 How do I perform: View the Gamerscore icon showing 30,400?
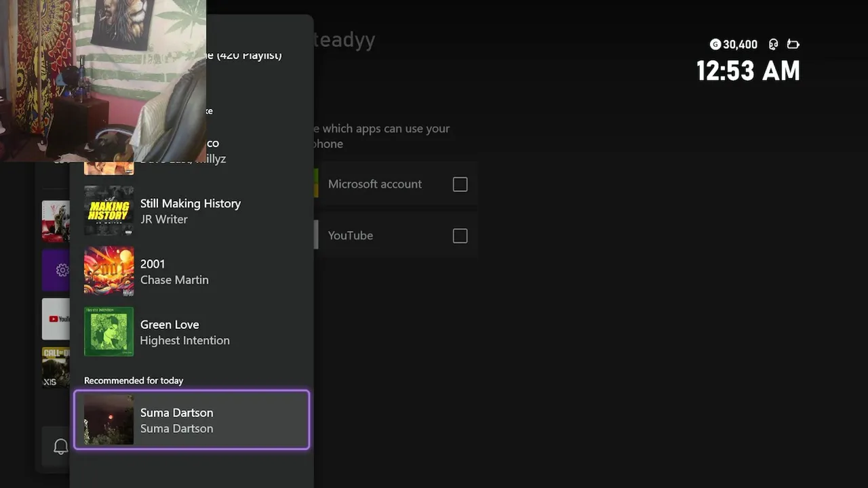[x=715, y=44]
